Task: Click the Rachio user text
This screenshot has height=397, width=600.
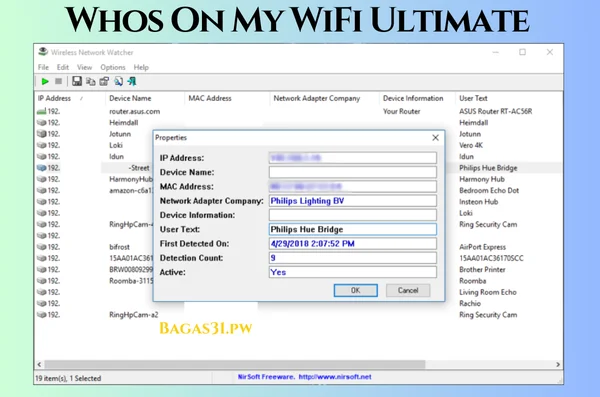Action: tap(470, 303)
